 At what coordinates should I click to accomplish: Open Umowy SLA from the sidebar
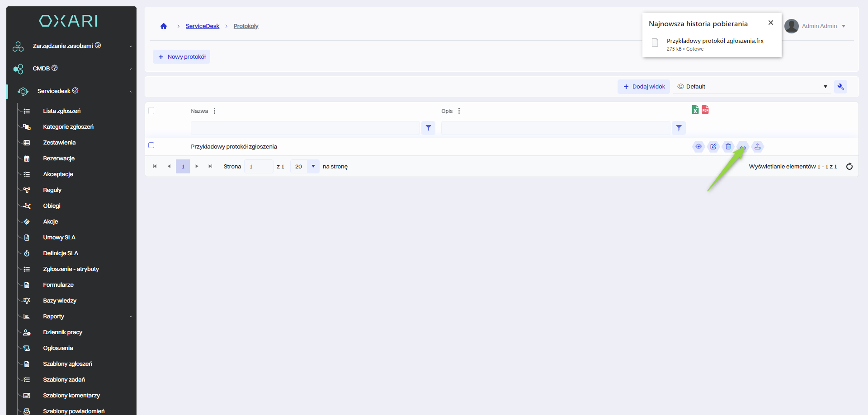click(59, 238)
